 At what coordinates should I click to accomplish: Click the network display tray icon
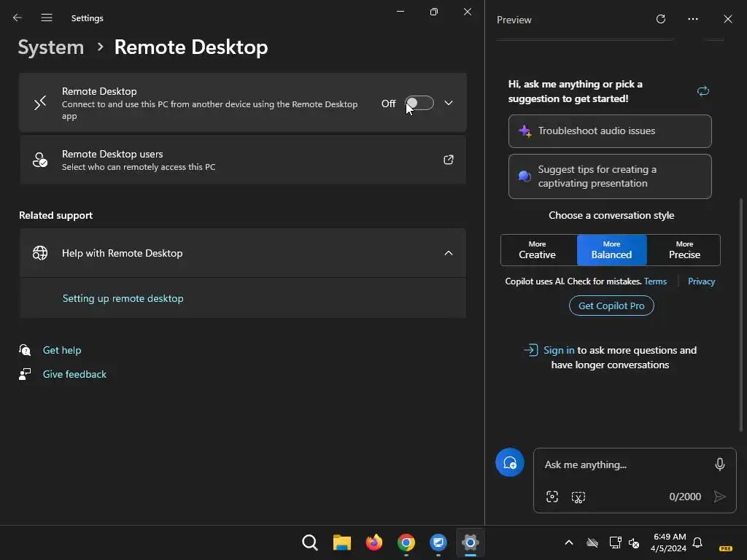click(x=615, y=542)
